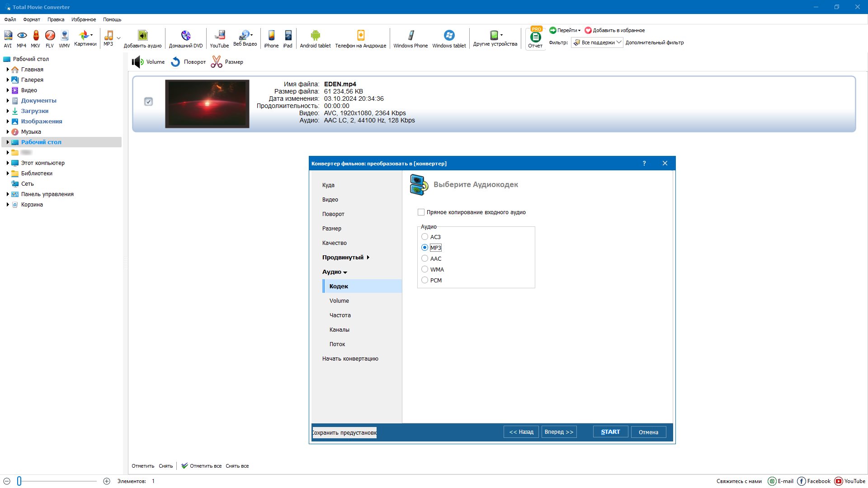The width and height of the screenshot is (868, 488).
Task: Click the zoom in plus button
Action: [x=107, y=481]
